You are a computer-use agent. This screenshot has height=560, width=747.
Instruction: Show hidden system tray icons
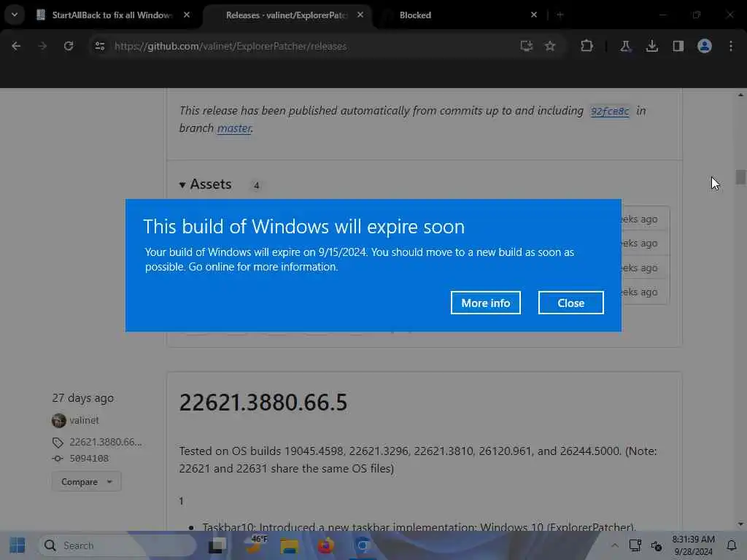pos(614,545)
